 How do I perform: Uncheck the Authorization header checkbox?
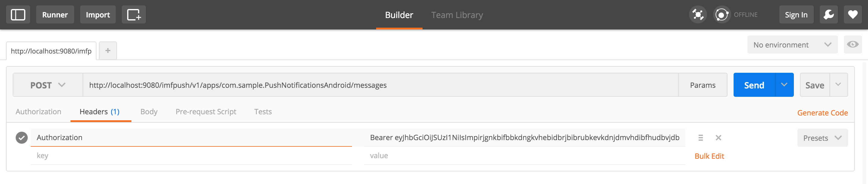22,138
